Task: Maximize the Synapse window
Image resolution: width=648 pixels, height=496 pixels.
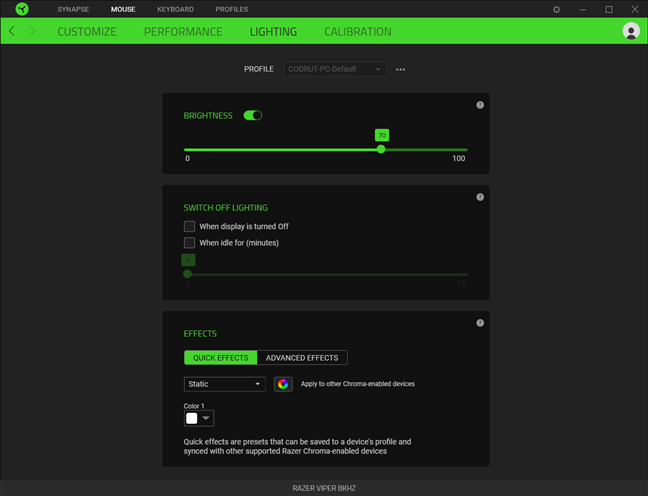Action: 609,9
